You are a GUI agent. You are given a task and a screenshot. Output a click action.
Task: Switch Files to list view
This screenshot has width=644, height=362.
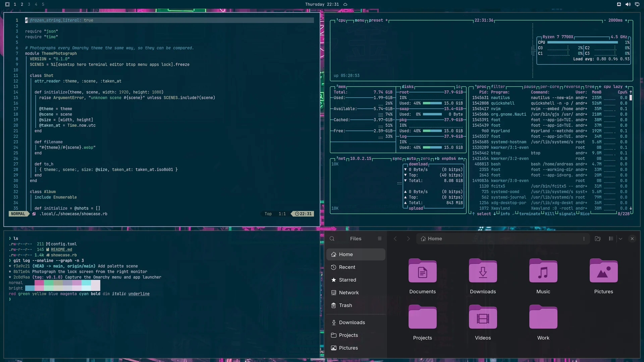coord(611,239)
